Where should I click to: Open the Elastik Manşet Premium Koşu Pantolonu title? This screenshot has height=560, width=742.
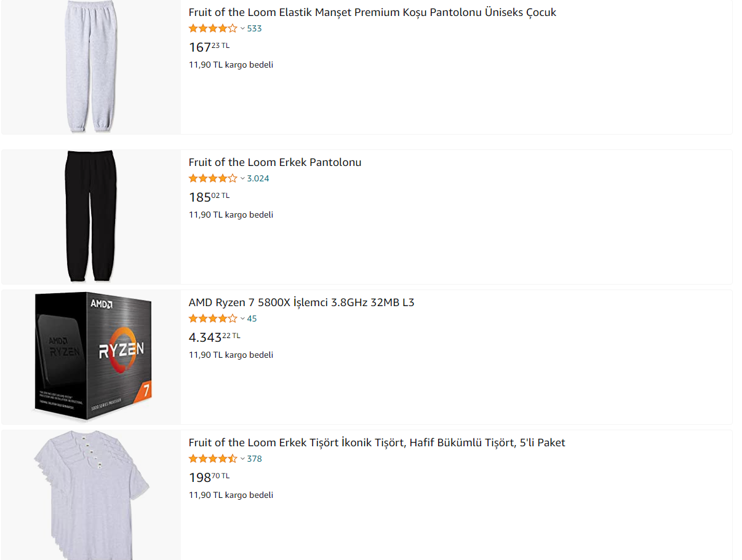[x=372, y=12]
